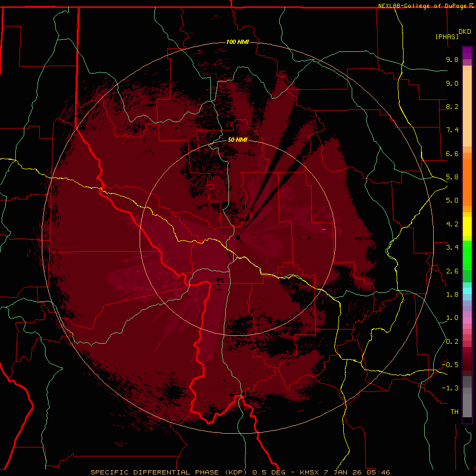Select the 5.0 scale value

[452, 200]
